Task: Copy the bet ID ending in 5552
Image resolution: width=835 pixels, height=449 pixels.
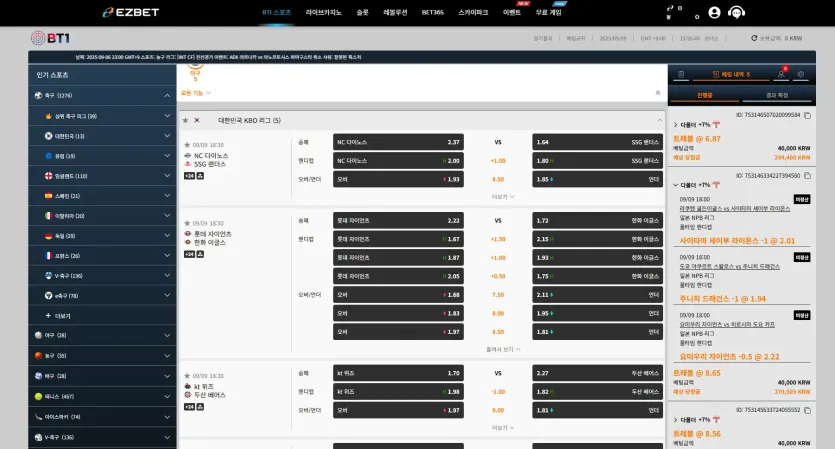Action: [x=807, y=410]
